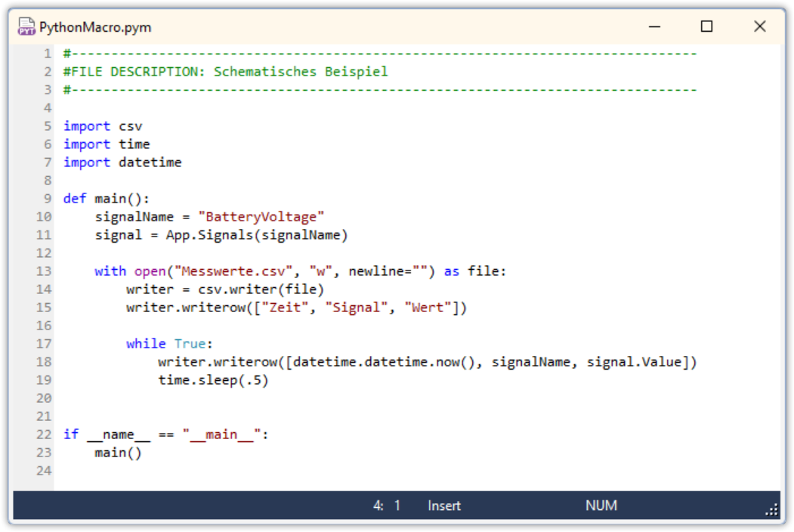794x532 pixels.
Task: Click the PythonMacro.pym file icon in title bar
Action: pyautogui.click(x=26, y=26)
